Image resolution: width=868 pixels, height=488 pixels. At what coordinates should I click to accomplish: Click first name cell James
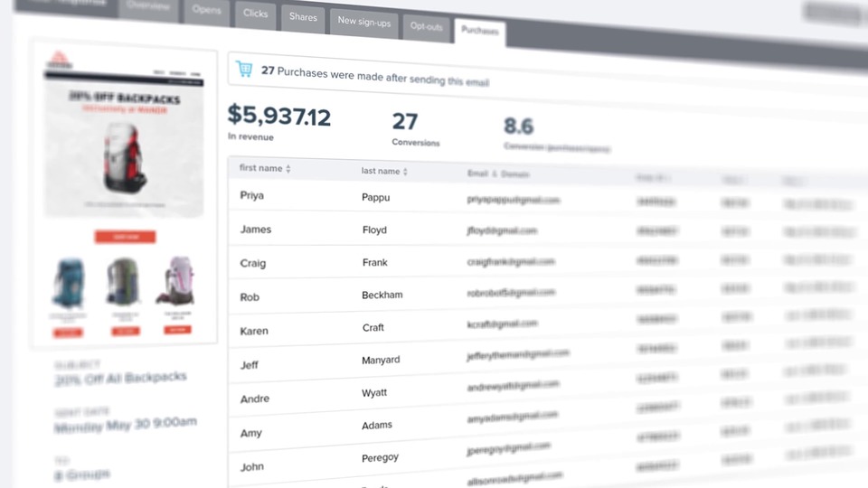coord(256,229)
